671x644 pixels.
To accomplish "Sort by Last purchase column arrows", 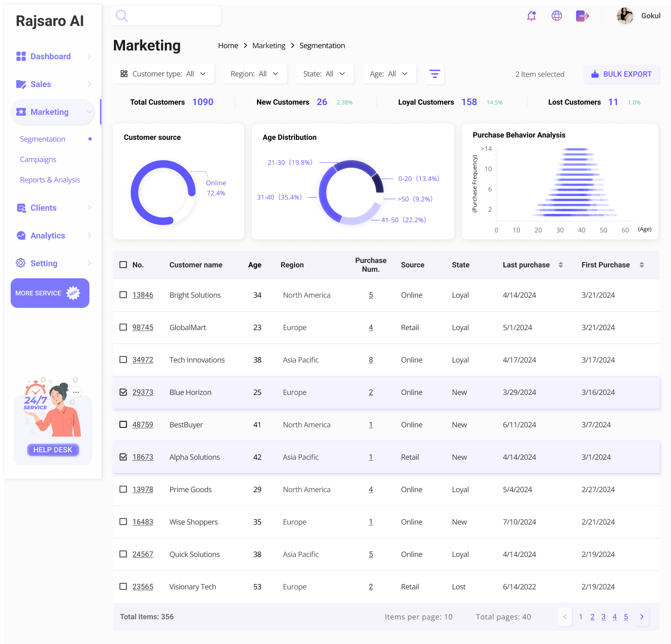I will click(x=560, y=265).
